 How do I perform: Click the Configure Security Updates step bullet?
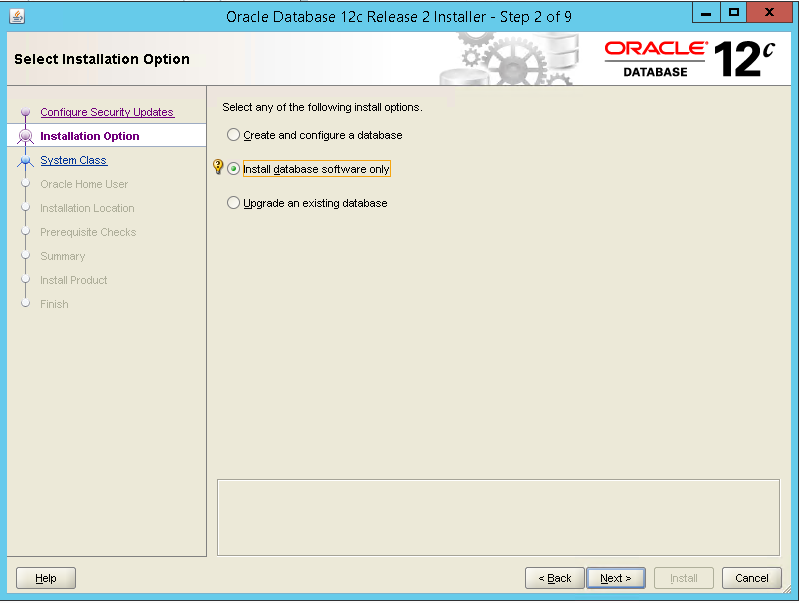click(25, 112)
